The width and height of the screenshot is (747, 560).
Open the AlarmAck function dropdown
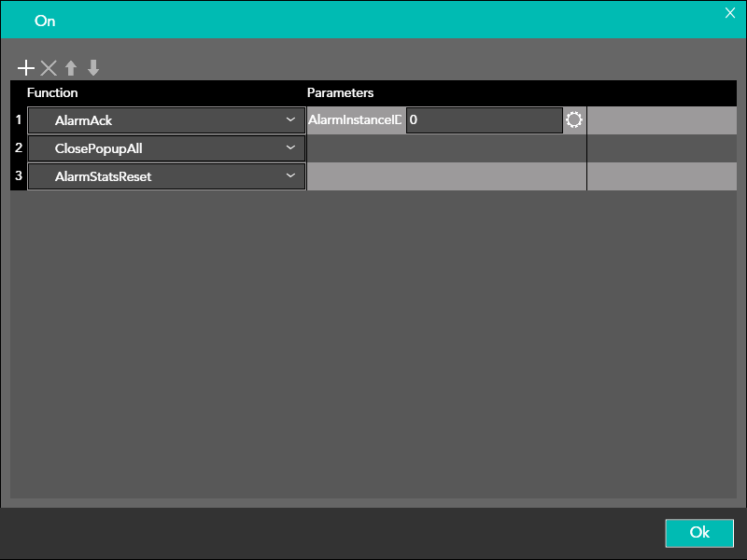290,120
